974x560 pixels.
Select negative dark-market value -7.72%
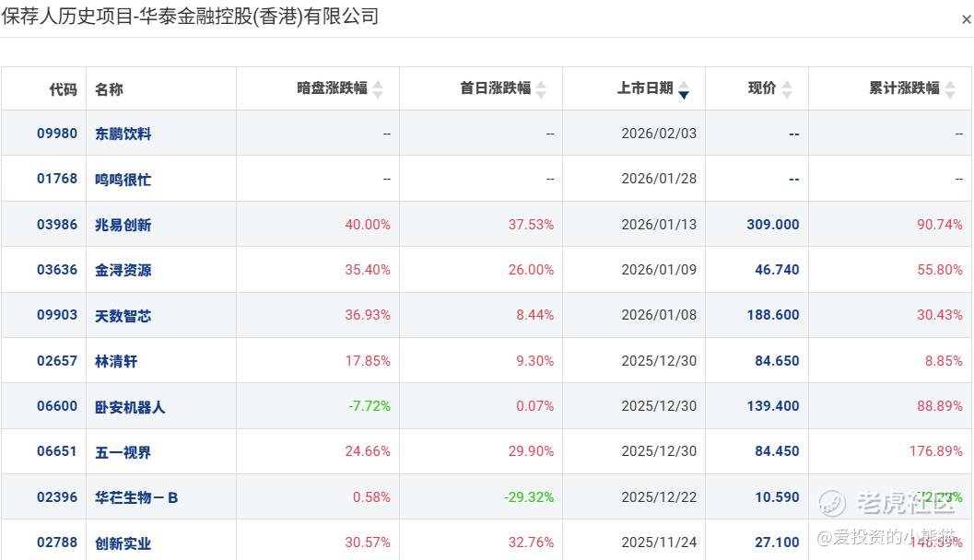370,406
